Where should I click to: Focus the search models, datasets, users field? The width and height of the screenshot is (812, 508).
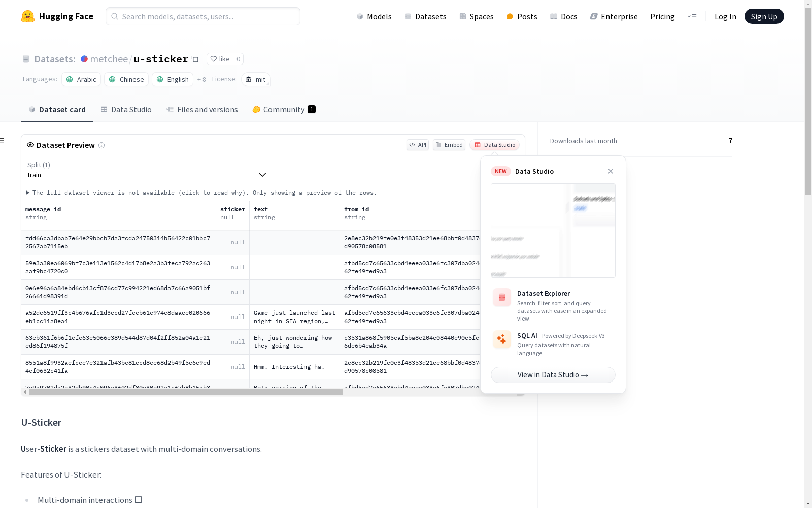[x=203, y=16]
